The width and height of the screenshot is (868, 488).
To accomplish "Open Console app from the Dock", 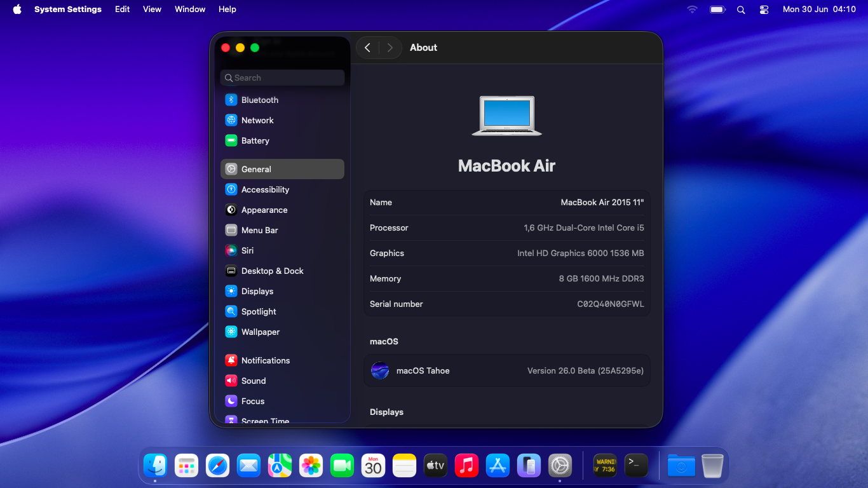I will coord(605,466).
